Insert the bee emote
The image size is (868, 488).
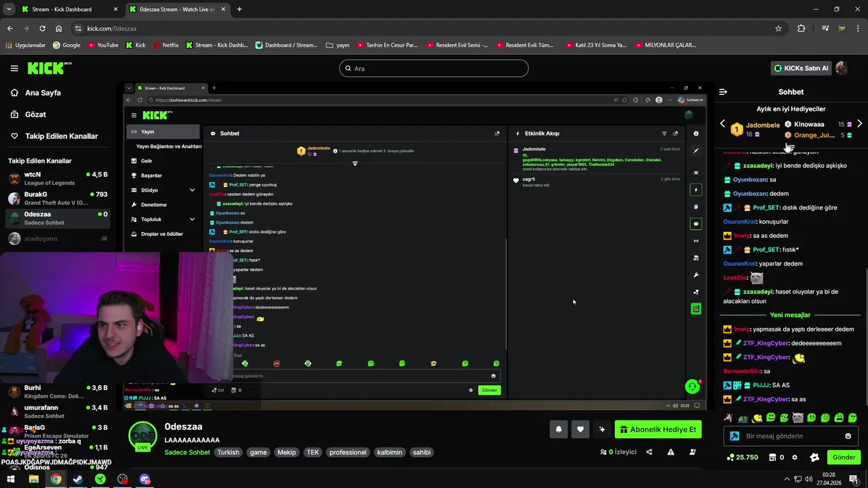(x=757, y=418)
